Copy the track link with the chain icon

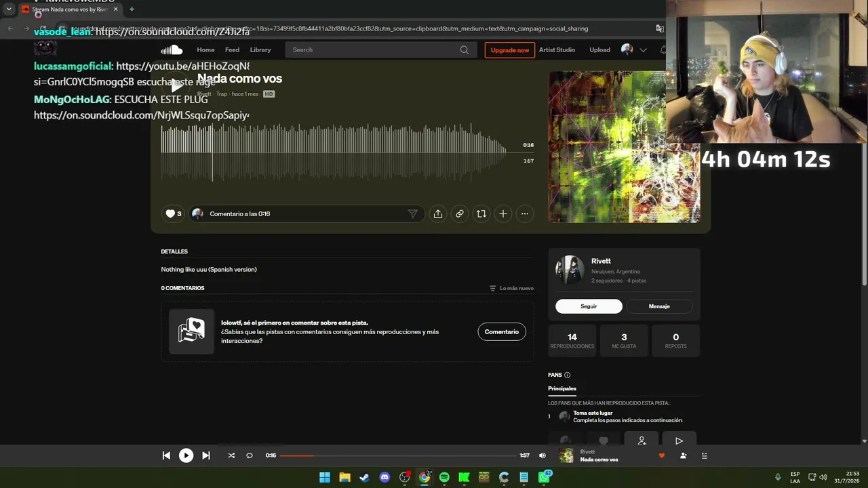460,213
